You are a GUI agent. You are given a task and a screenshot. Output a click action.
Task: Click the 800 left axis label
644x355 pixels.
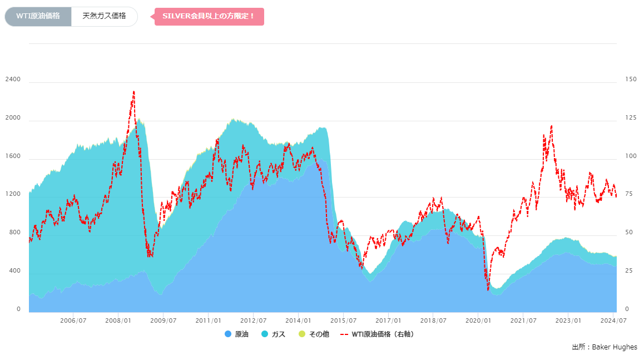coord(15,232)
